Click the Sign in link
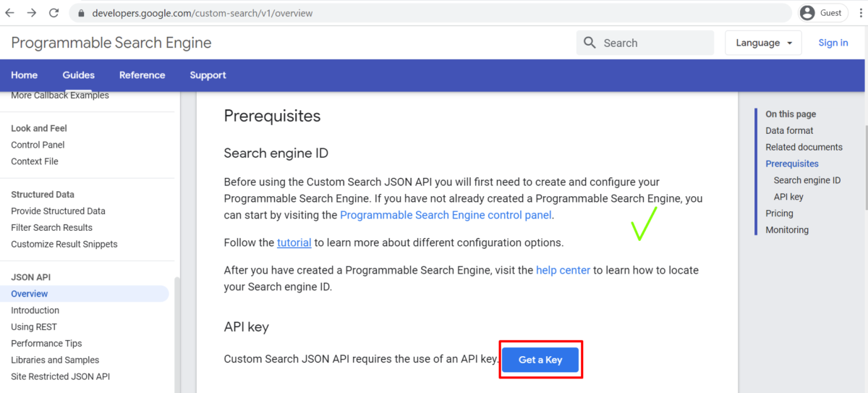Viewport: 868px width, 393px height. (x=833, y=43)
